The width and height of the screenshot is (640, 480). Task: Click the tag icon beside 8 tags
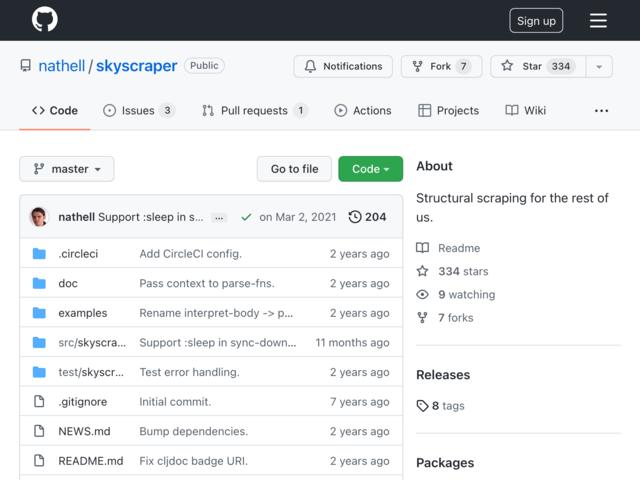point(422,406)
